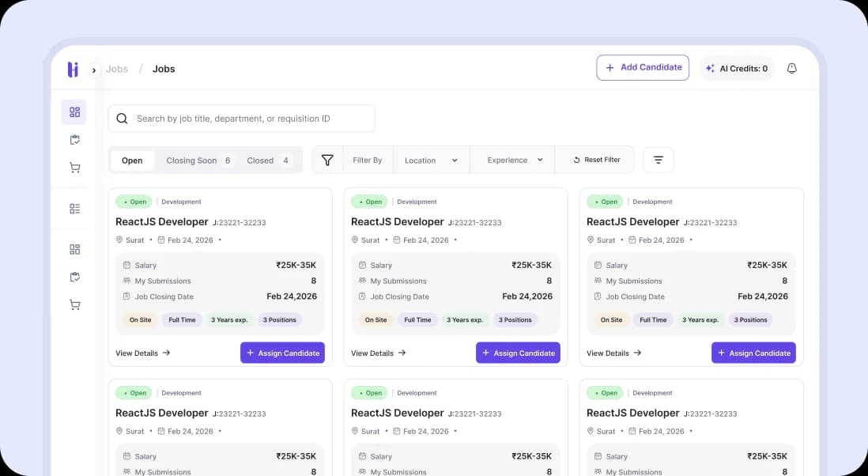This screenshot has height=476, width=868.
Task: Click the grey Jobs breadcrumb link
Action: tap(117, 69)
